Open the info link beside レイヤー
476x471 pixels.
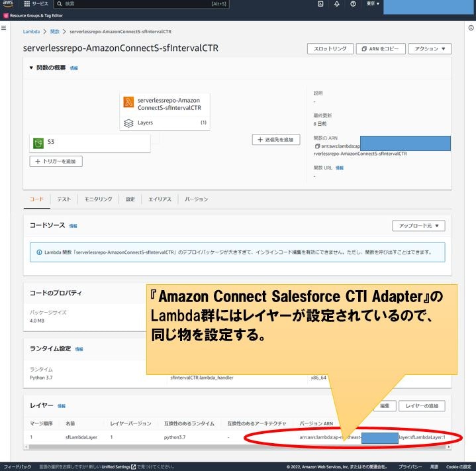62,406
